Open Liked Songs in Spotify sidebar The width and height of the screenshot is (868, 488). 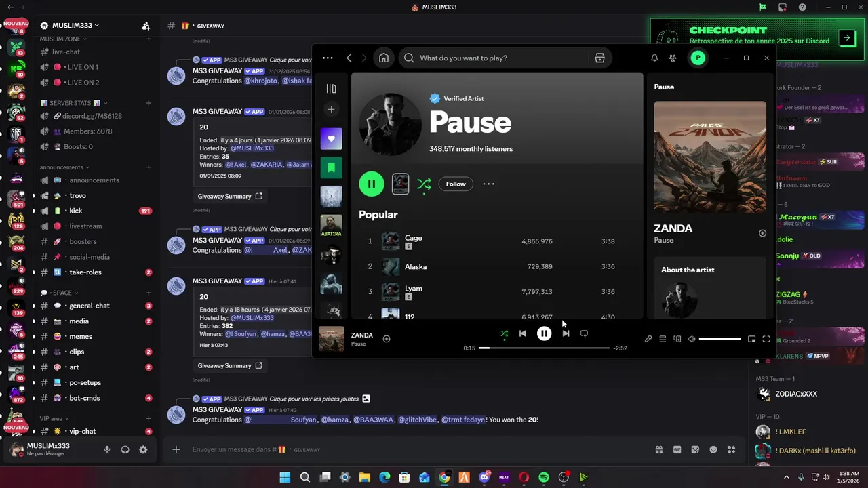point(331,138)
